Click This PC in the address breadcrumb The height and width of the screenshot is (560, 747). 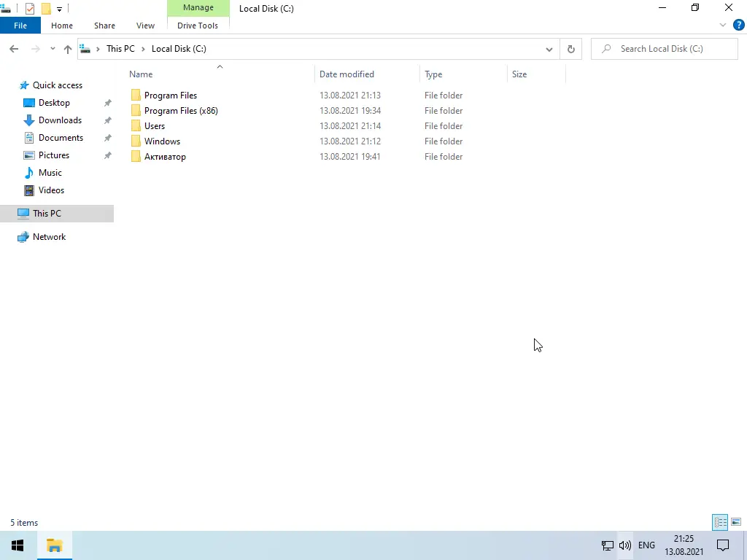(x=120, y=49)
